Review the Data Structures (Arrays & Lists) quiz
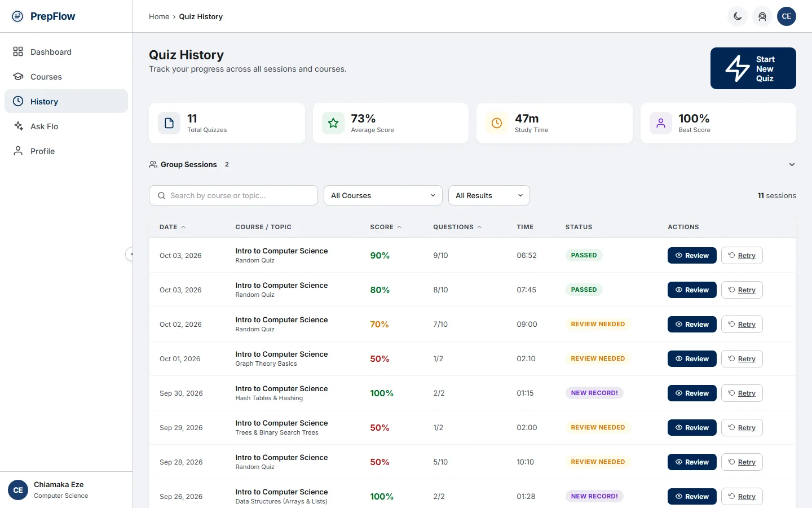The height and width of the screenshot is (508, 812). pyautogui.click(x=692, y=496)
